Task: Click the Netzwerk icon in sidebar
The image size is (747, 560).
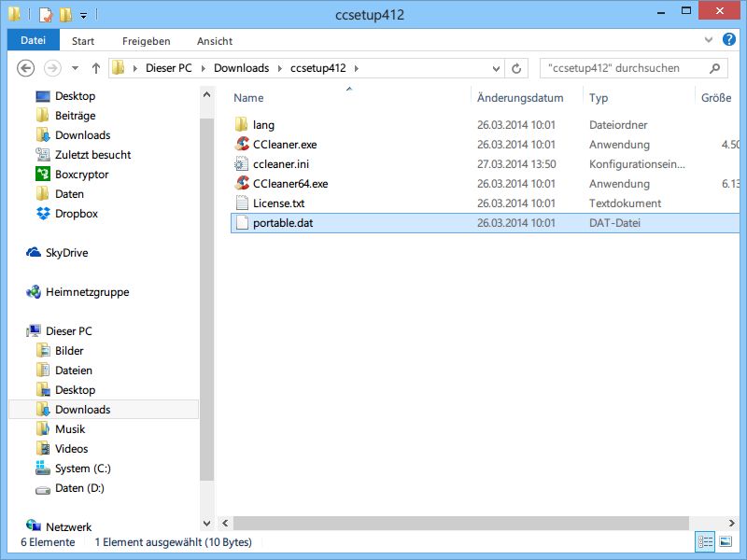Action: pyautogui.click(x=34, y=525)
